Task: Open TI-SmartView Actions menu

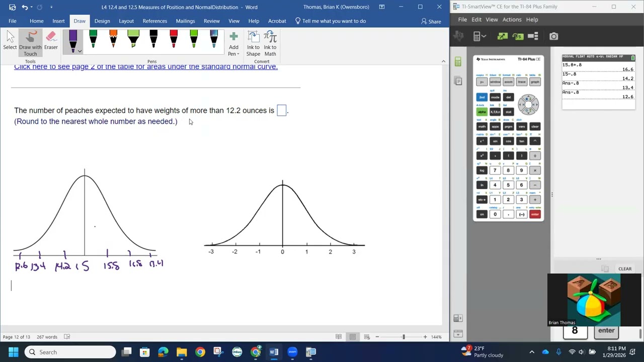Action: (512, 20)
